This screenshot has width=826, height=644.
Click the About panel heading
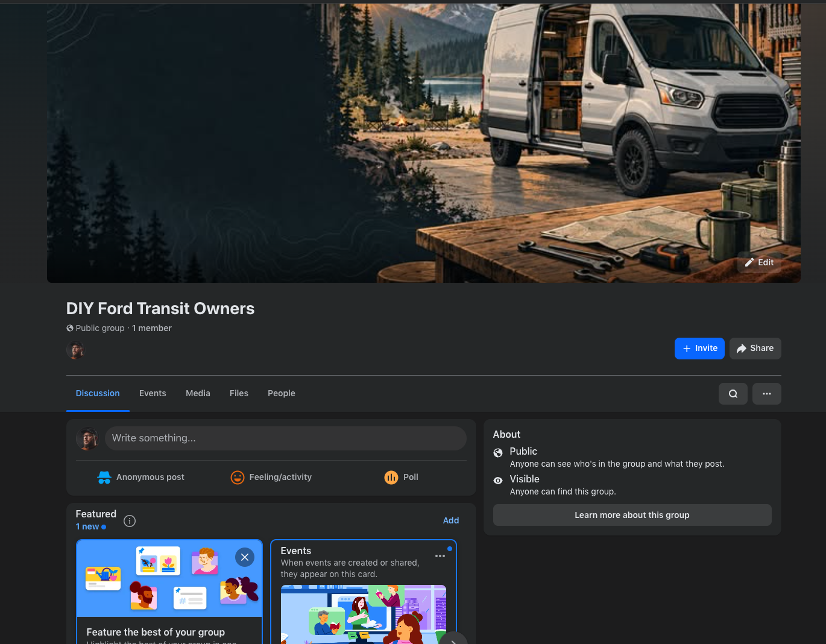click(506, 434)
